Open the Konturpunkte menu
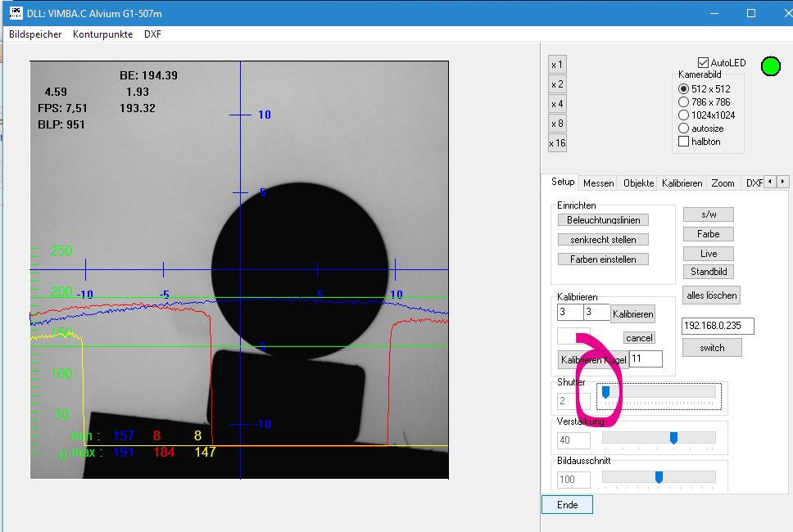Image resolution: width=793 pixels, height=532 pixels. 102,34
